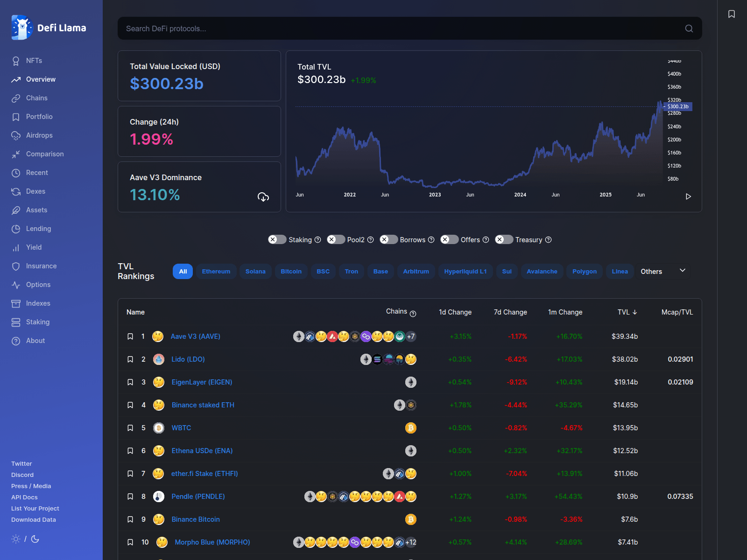Bookmark the Ethena USDe row

click(130, 451)
